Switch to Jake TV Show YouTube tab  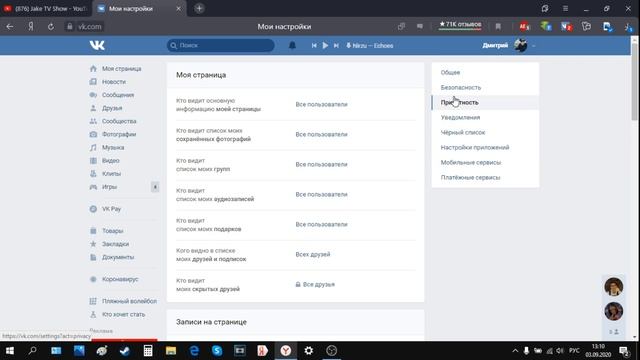tap(46, 9)
